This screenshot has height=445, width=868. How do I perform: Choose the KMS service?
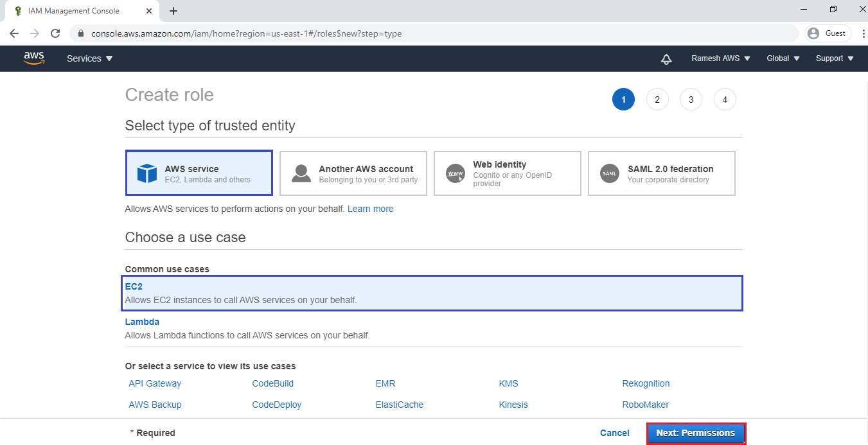coord(508,383)
